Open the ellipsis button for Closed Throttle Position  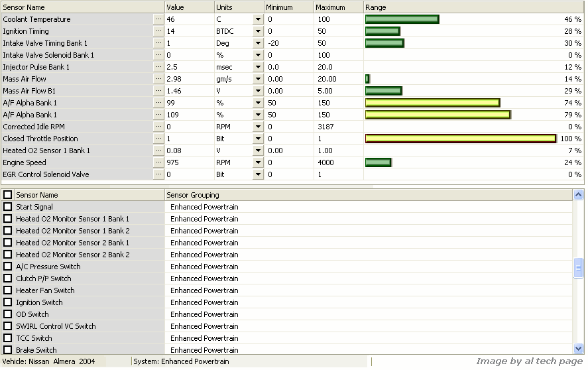pyautogui.click(x=158, y=139)
